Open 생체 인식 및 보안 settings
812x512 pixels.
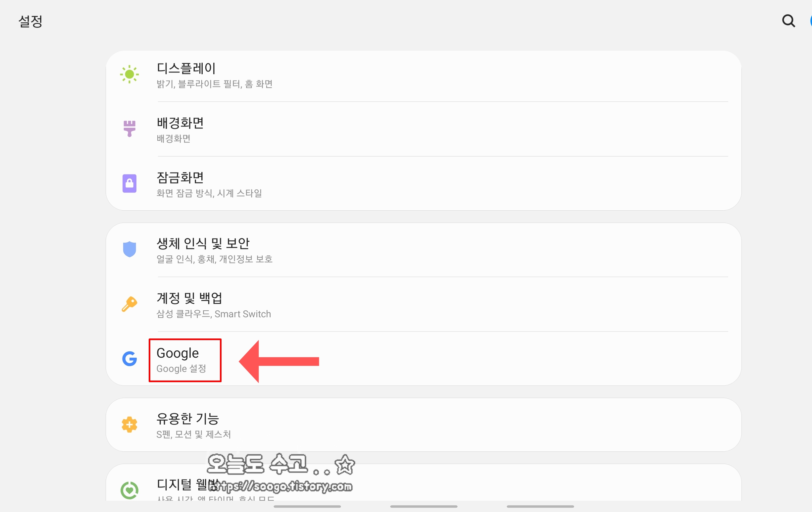point(423,250)
